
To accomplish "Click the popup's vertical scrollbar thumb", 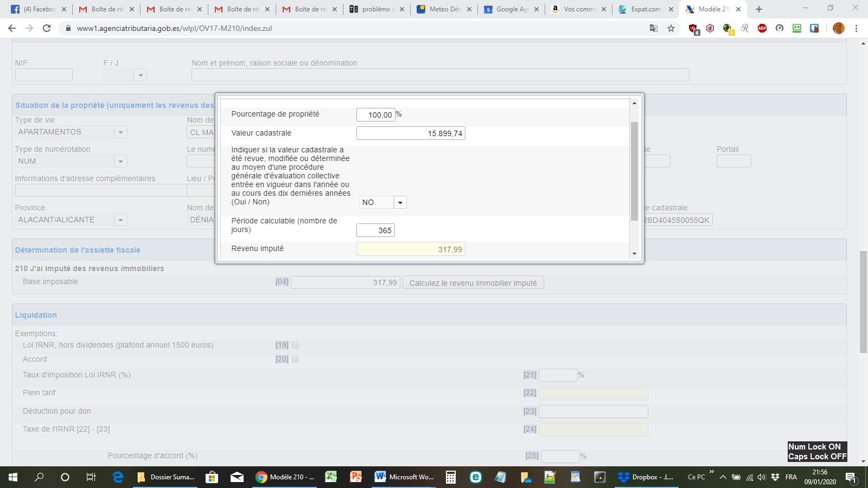I will (634, 171).
